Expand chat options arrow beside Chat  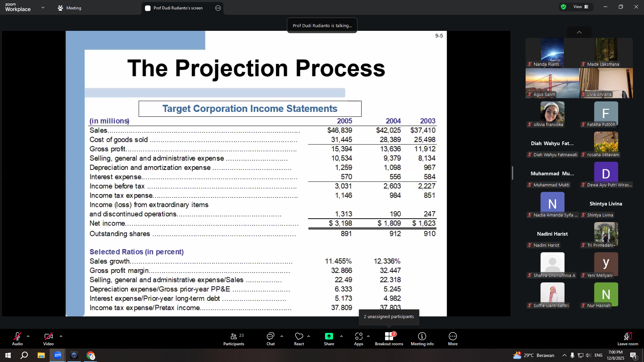click(282, 336)
